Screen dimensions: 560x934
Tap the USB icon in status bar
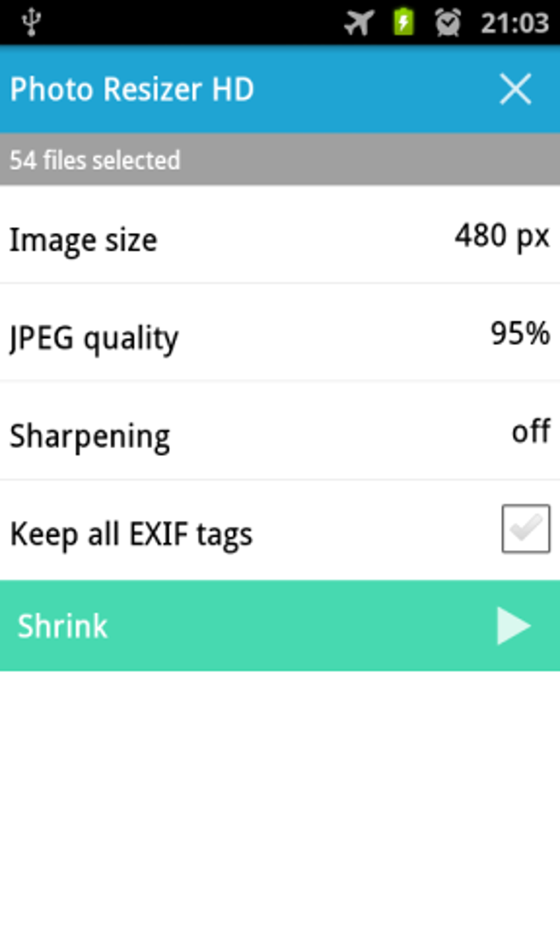(31, 22)
